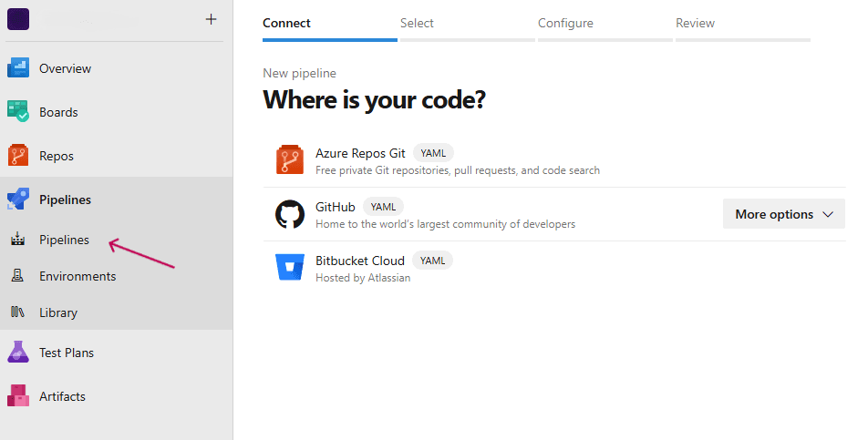The width and height of the screenshot is (868, 440).
Task: Click YAML badge next to Azure Repos Git
Action: [433, 153]
